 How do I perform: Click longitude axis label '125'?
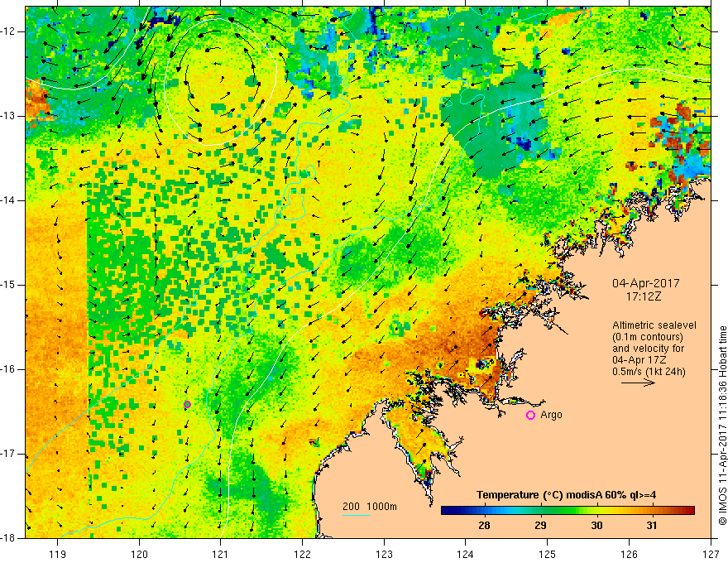(548, 554)
